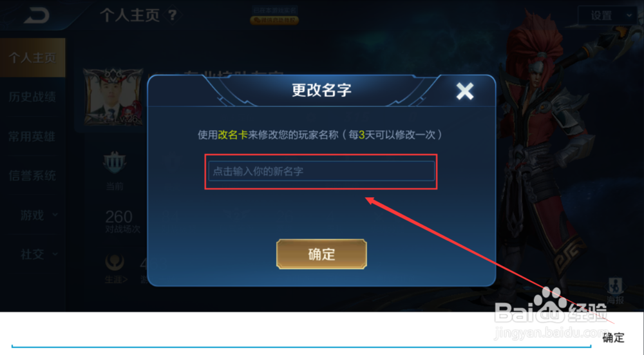The height and width of the screenshot is (355, 644).
Task: Click the 确定 text label below the screenshot
Action: [x=613, y=338]
